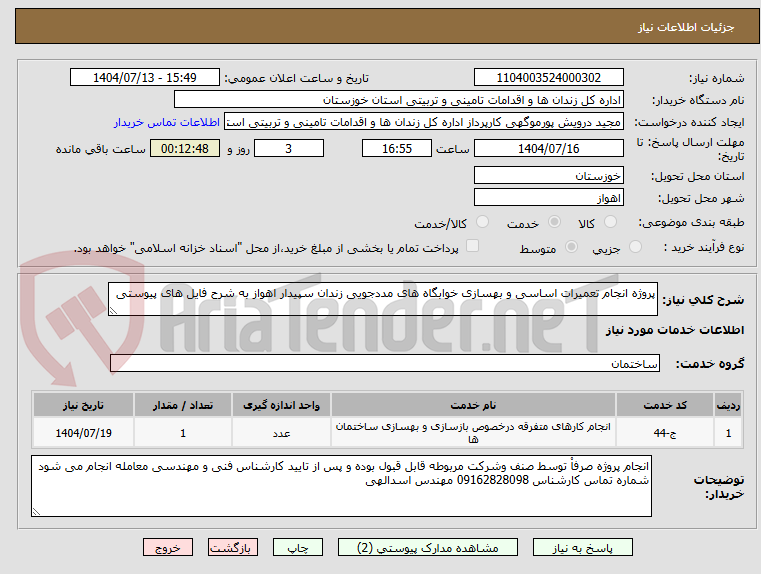The width and height of the screenshot is (761, 574).
Task: Click the province field خوزستان
Action: (548, 175)
